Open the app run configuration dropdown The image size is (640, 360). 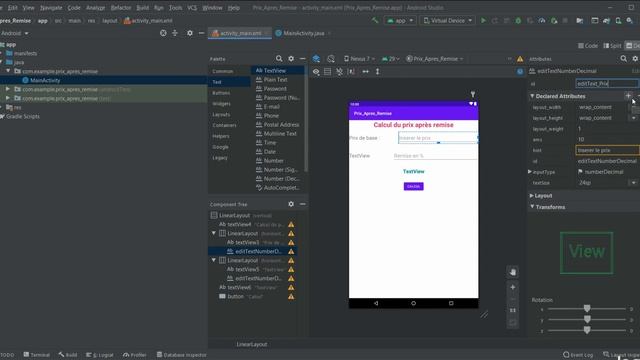400,20
